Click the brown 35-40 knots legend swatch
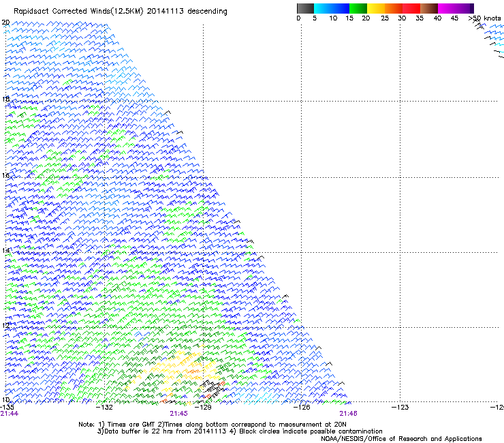504x443 pixels. point(429,8)
